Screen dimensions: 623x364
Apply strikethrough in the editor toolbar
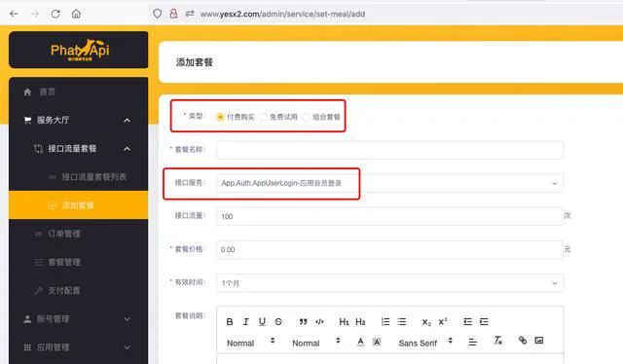pos(278,322)
